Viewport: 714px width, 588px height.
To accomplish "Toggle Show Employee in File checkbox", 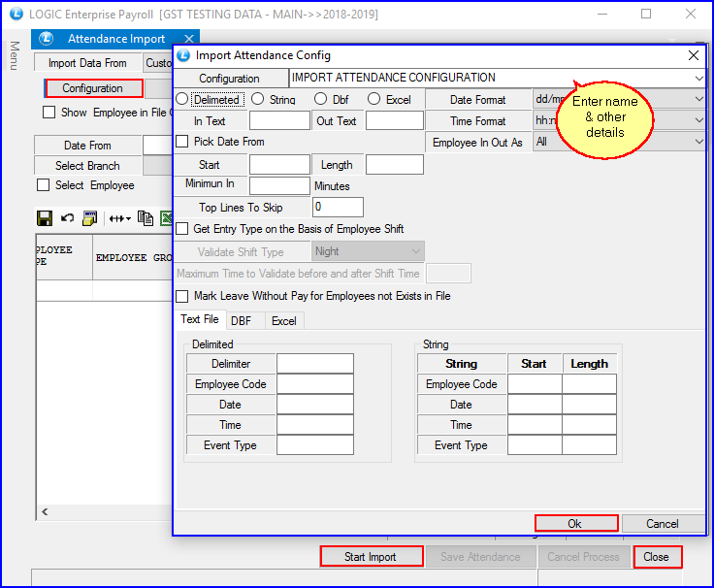I will [49, 112].
